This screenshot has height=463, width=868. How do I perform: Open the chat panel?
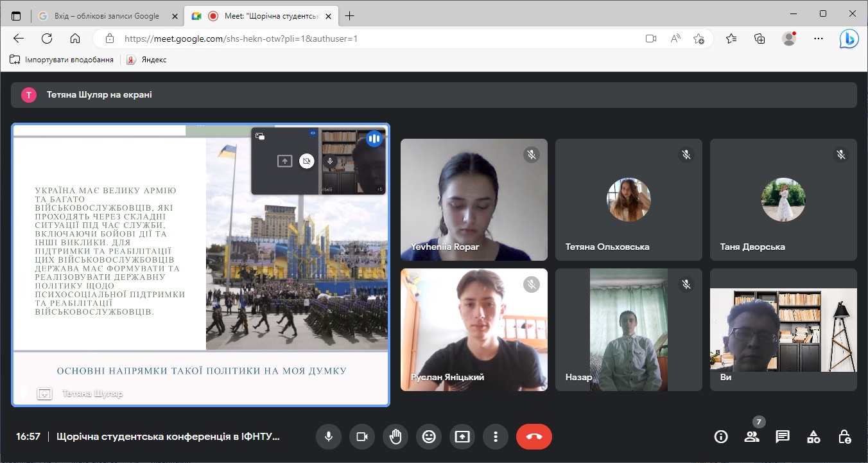[782, 437]
